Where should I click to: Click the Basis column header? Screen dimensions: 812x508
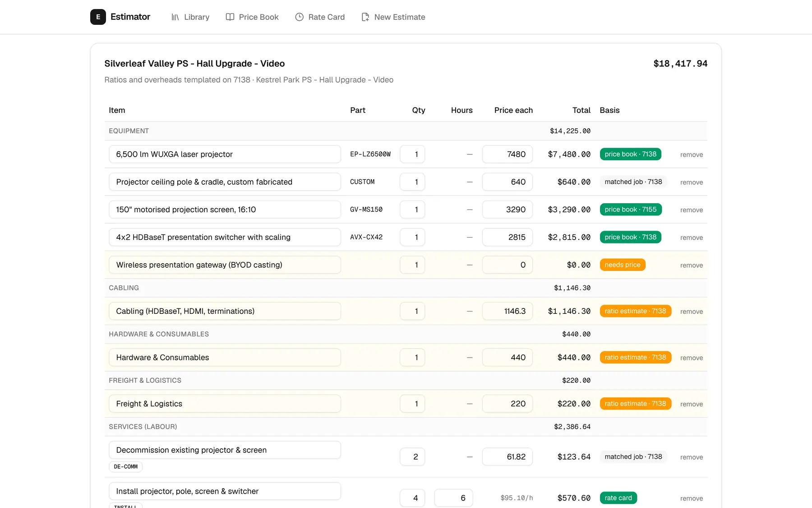[609, 110]
